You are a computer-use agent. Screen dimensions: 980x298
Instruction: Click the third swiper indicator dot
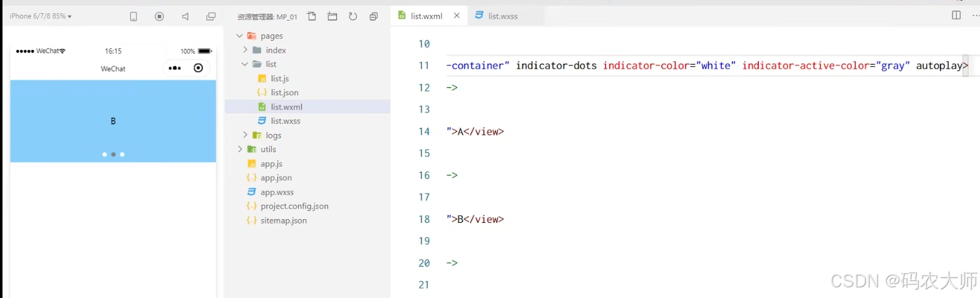coord(122,154)
